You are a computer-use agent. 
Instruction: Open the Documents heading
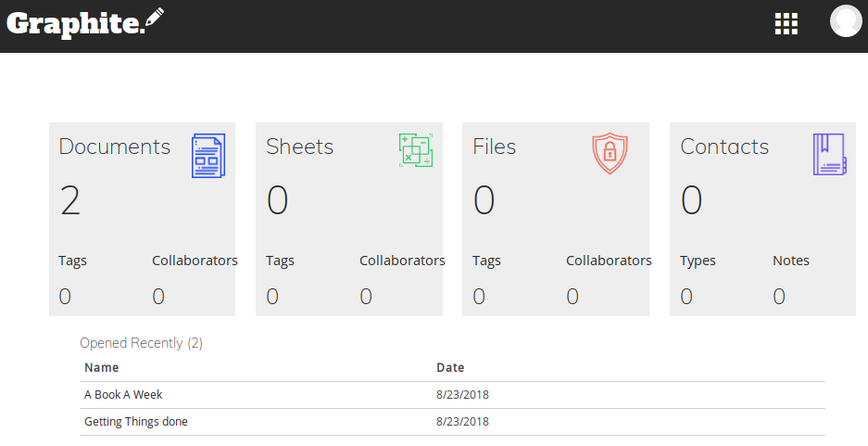point(115,147)
